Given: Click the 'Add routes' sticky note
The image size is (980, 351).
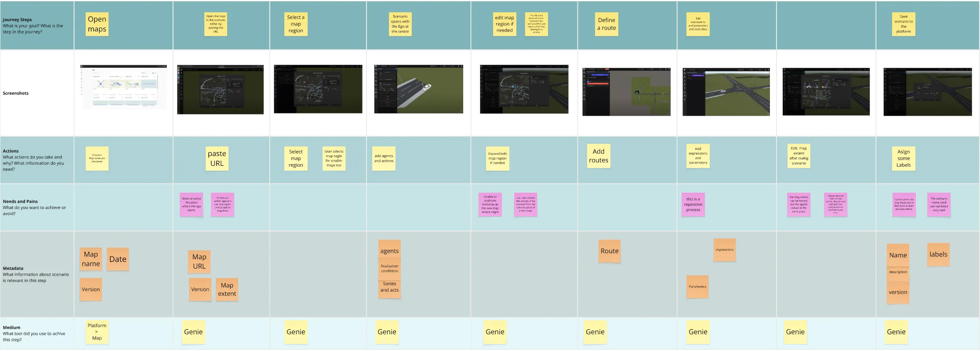Looking at the screenshot, I should [x=599, y=156].
